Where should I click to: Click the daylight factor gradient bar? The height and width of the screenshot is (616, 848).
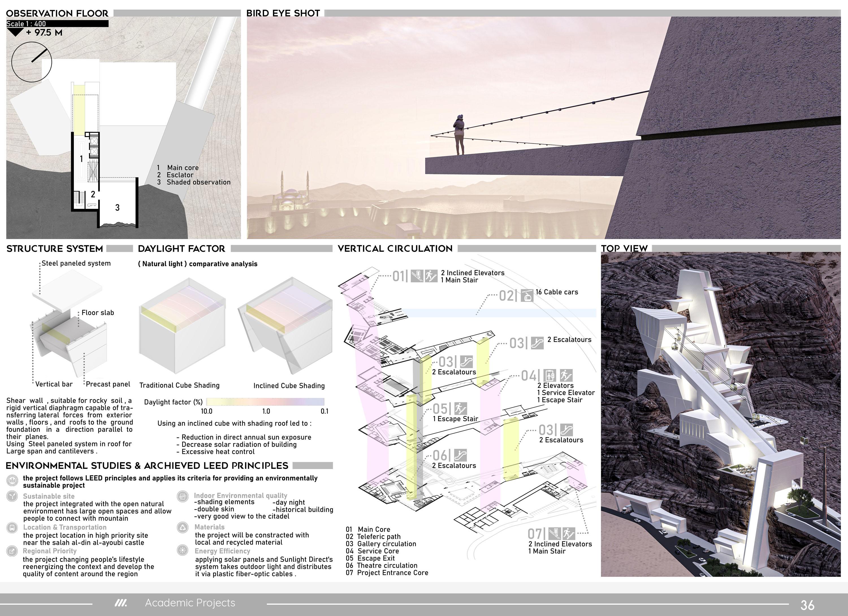pos(265,402)
